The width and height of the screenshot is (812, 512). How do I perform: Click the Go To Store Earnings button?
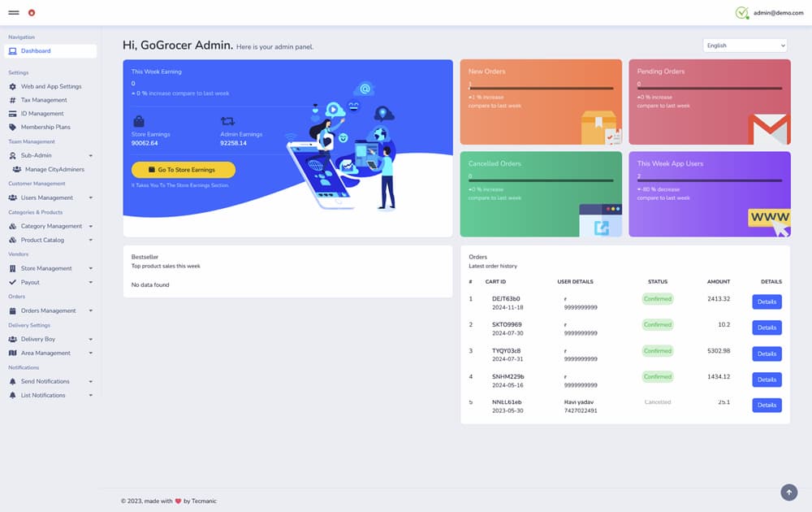(x=184, y=170)
